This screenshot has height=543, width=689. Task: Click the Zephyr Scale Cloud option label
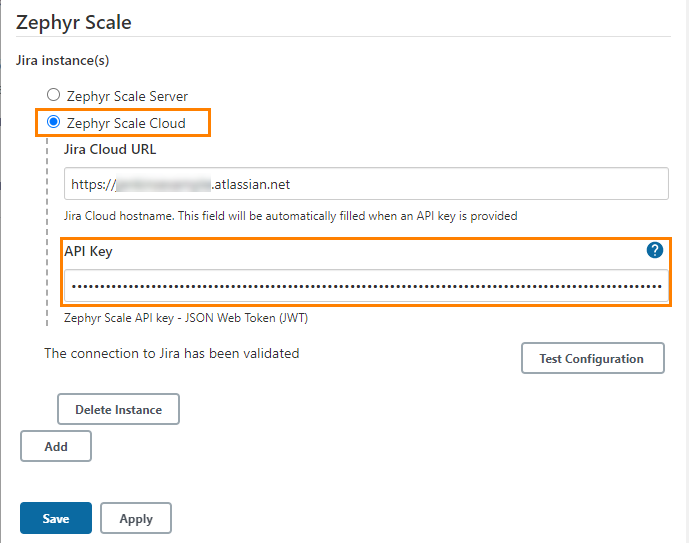126,123
